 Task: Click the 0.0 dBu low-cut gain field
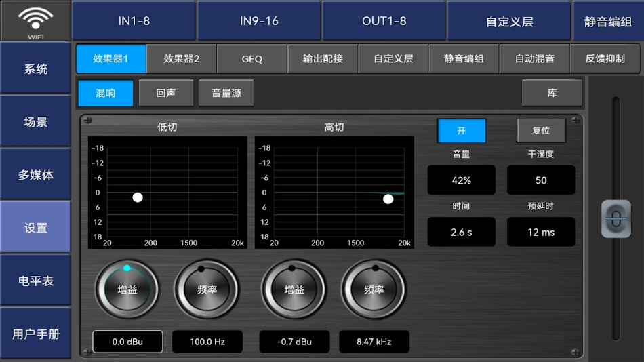tap(127, 342)
